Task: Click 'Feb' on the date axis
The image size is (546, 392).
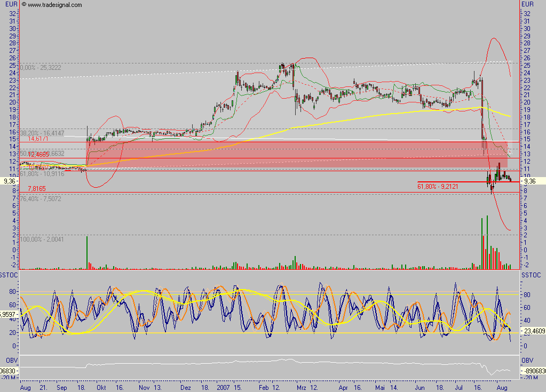Action: pyautogui.click(x=264, y=388)
